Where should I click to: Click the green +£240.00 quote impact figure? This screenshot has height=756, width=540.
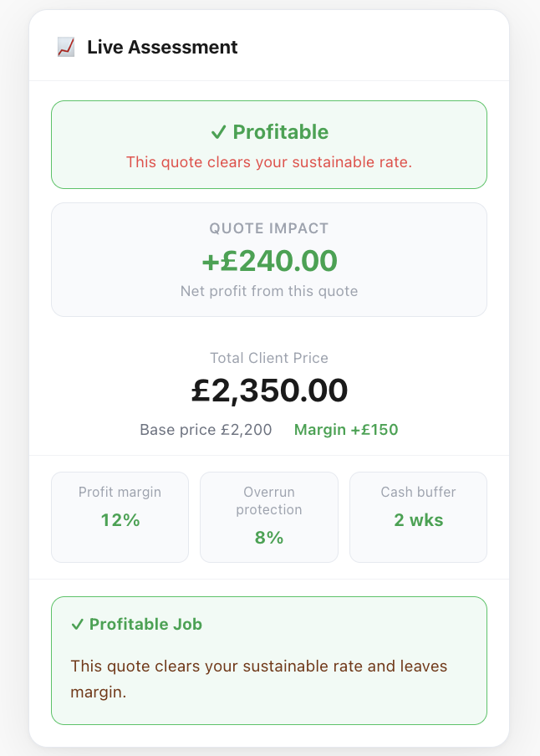tap(268, 261)
